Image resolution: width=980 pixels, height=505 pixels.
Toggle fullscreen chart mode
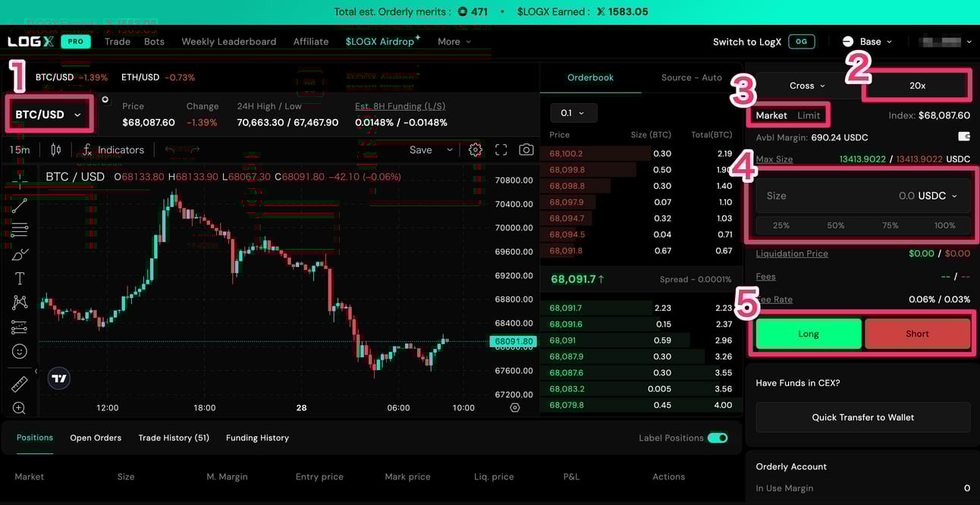[x=501, y=150]
